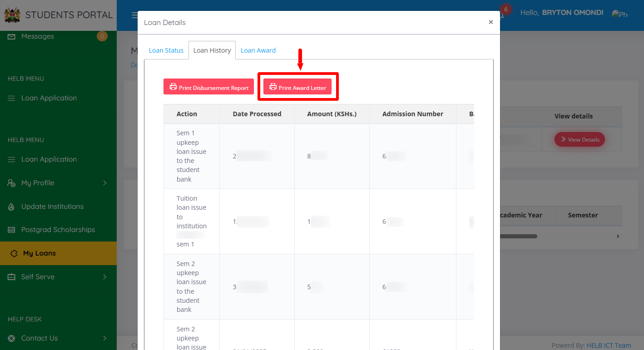Click the Kenya coat of arms logo
The height and width of the screenshot is (350, 644).
pos(12,15)
